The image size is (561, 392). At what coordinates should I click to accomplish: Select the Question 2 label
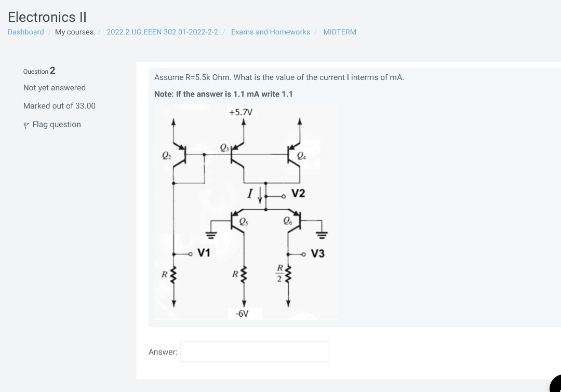[x=39, y=71]
